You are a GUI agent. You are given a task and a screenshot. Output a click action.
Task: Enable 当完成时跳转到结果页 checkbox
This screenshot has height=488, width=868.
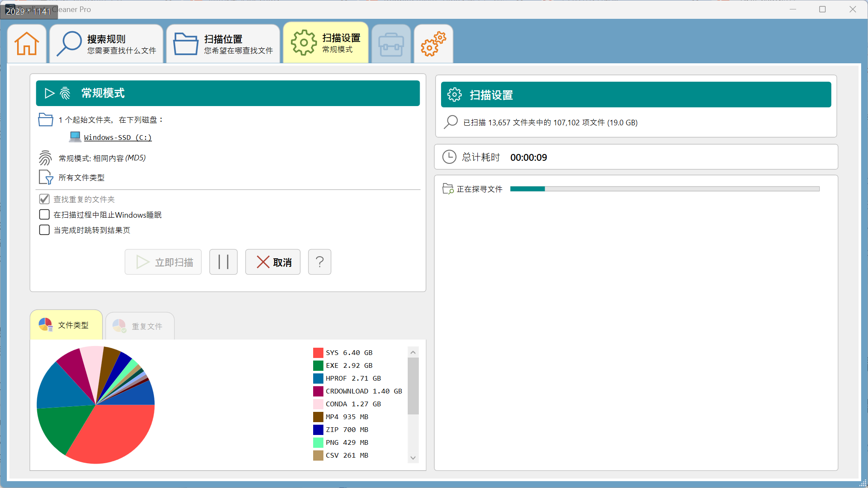[44, 230]
